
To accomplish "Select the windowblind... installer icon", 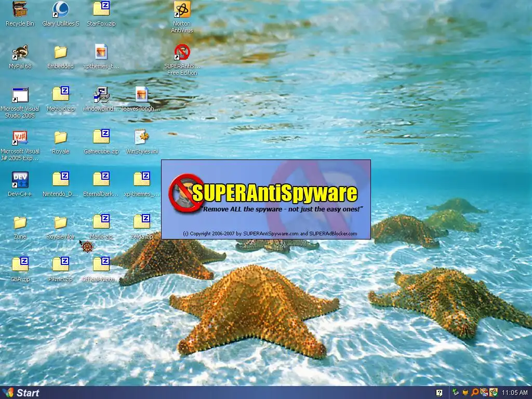I will click(x=101, y=99).
